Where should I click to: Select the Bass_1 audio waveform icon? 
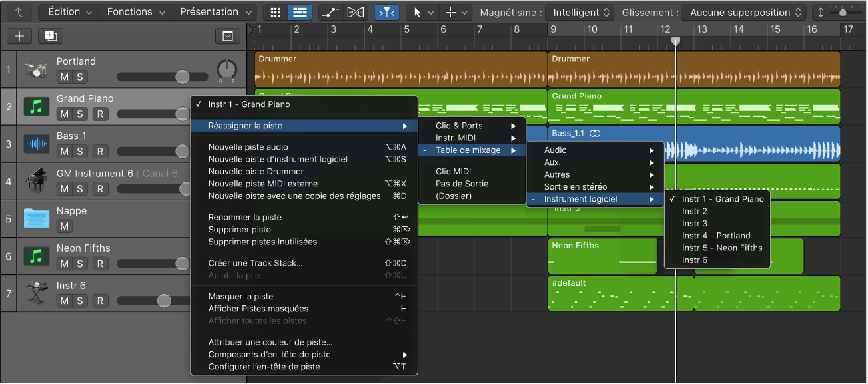click(37, 144)
